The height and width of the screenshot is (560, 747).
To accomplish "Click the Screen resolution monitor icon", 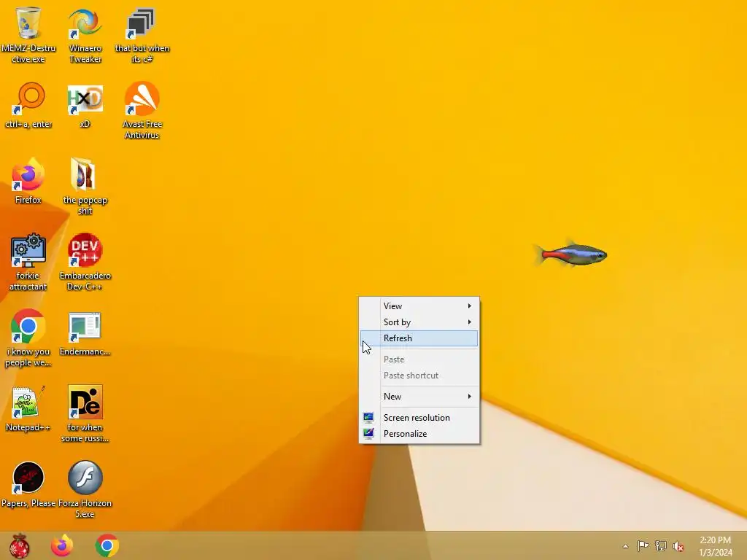I will [368, 418].
